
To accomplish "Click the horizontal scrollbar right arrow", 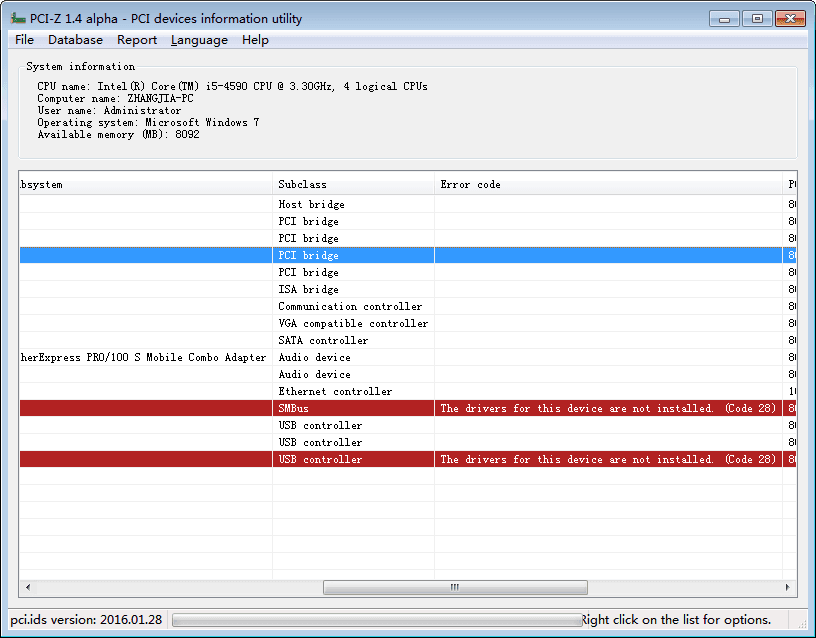I will (787, 588).
